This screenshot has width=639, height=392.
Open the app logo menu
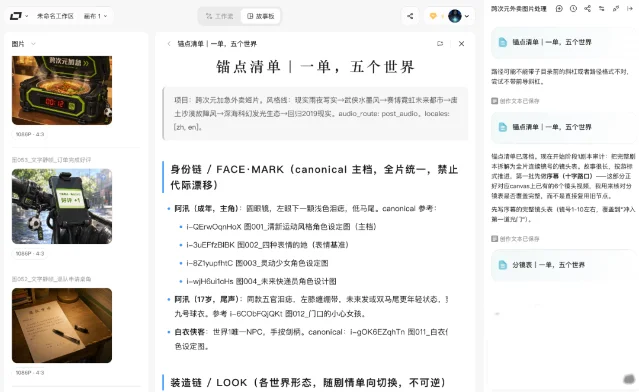tap(18, 16)
